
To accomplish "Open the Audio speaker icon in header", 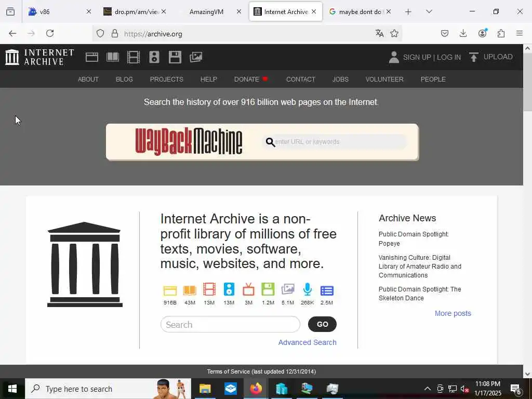I will [154, 57].
